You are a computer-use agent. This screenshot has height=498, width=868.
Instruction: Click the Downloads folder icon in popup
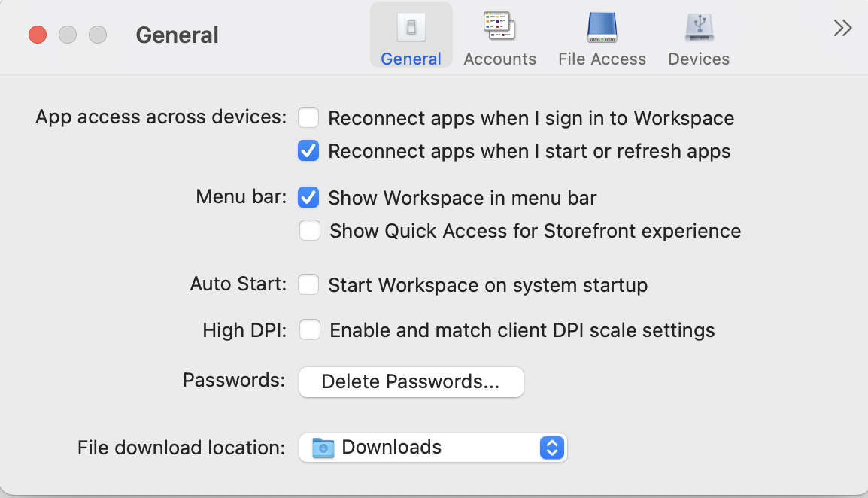coord(323,448)
